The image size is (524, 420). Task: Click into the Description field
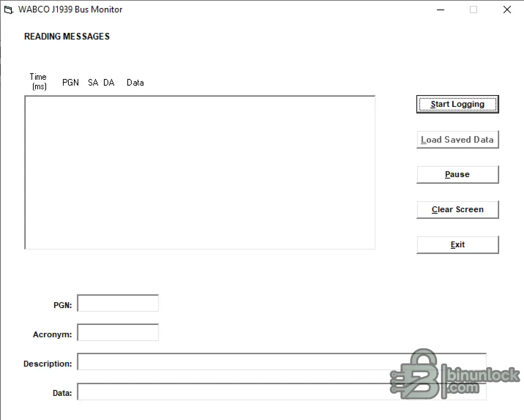coord(282,361)
